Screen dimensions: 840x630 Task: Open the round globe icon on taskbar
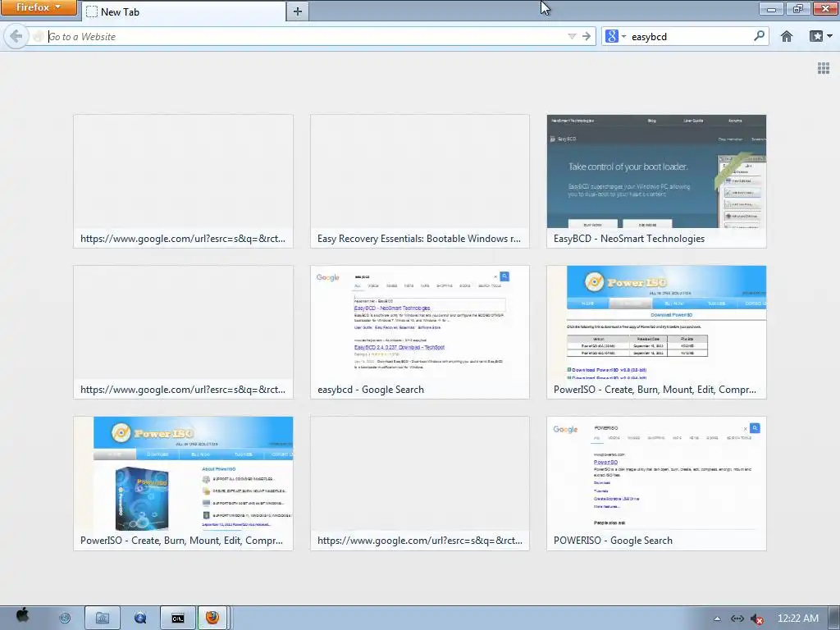[65, 619]
